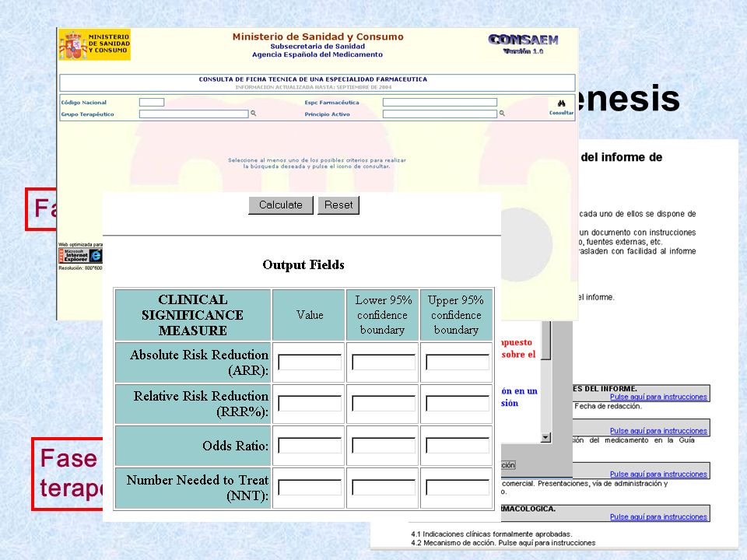Select the Absolute Risk Reduction Value field

[x=310, y=362]
